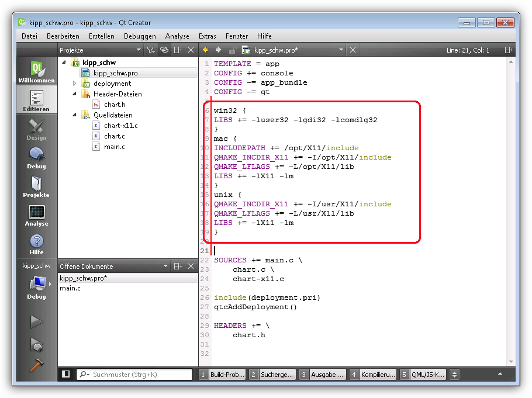Go forward with the right arrow
This screenshot has height=398, width=532.
click(219, 50)
